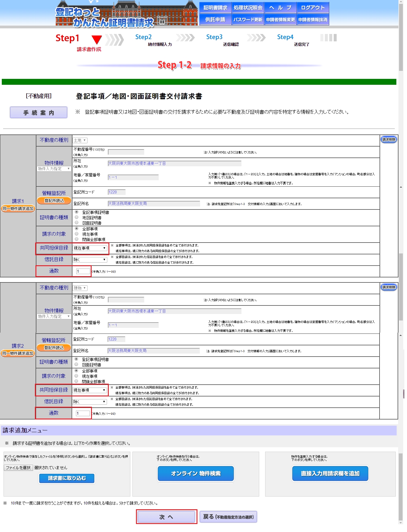Click the Step2 納付情報入力 step label

click(x=153, y=40)
